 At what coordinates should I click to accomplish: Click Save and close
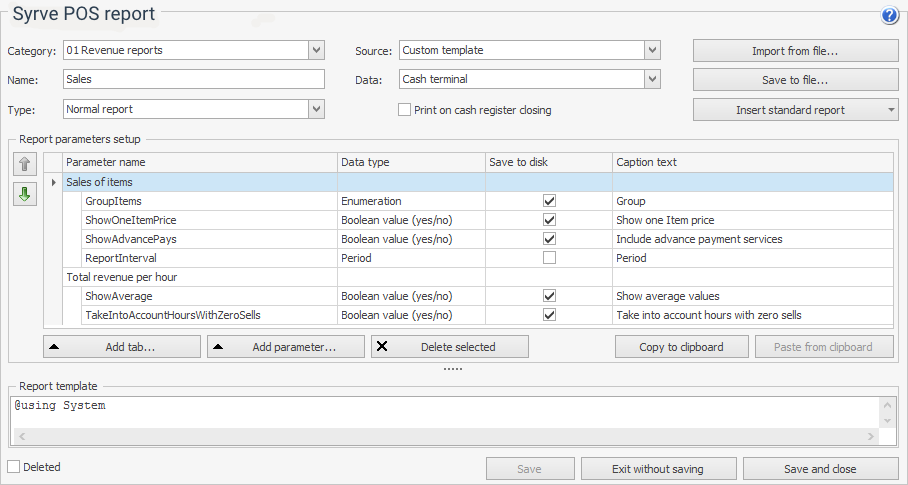point(820,469)
